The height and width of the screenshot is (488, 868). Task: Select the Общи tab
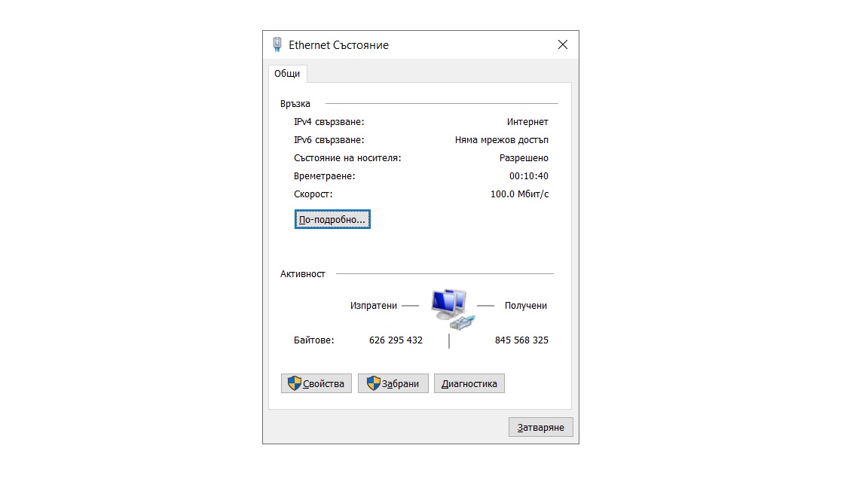click(x=287, y=74)
